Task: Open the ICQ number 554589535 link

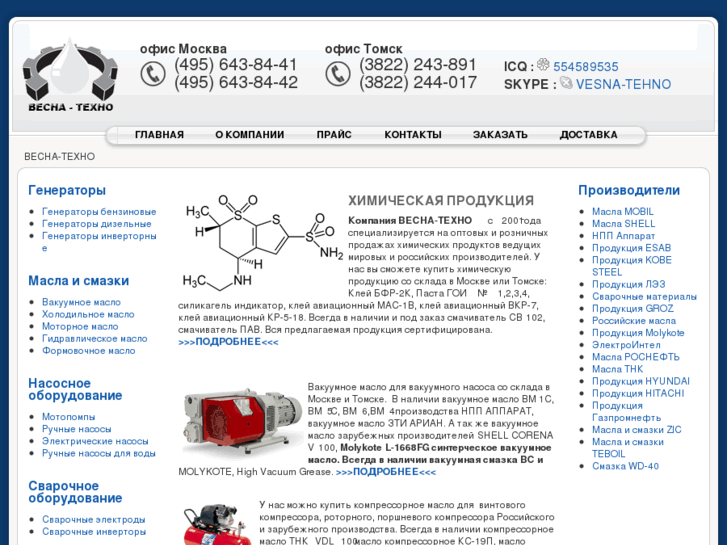Action: pyautogui.click(x=586, y=67)
